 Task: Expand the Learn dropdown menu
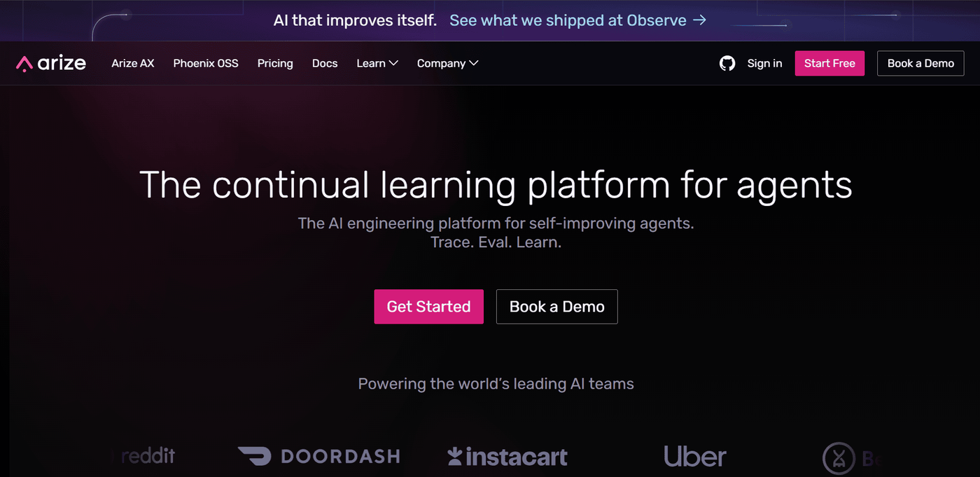[377, 63]
